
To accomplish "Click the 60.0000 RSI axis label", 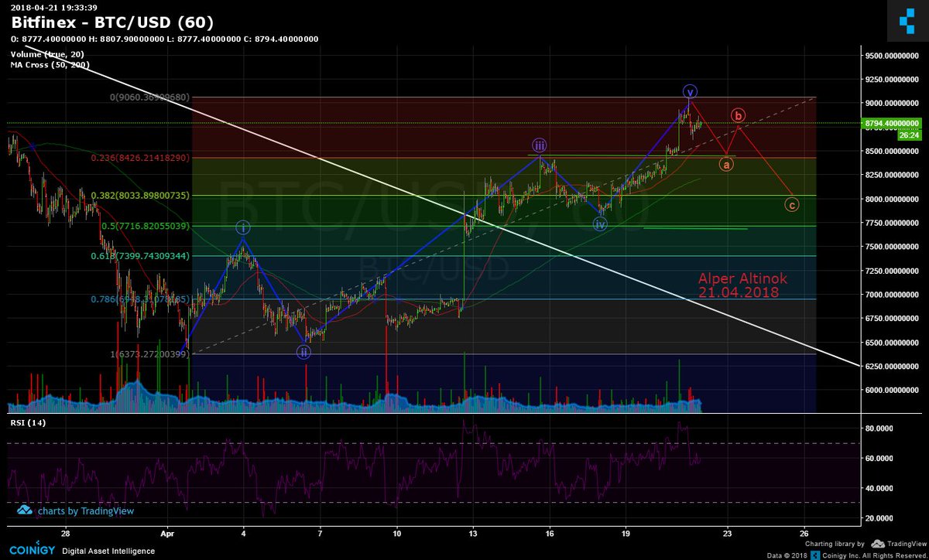I will [880, 458].
